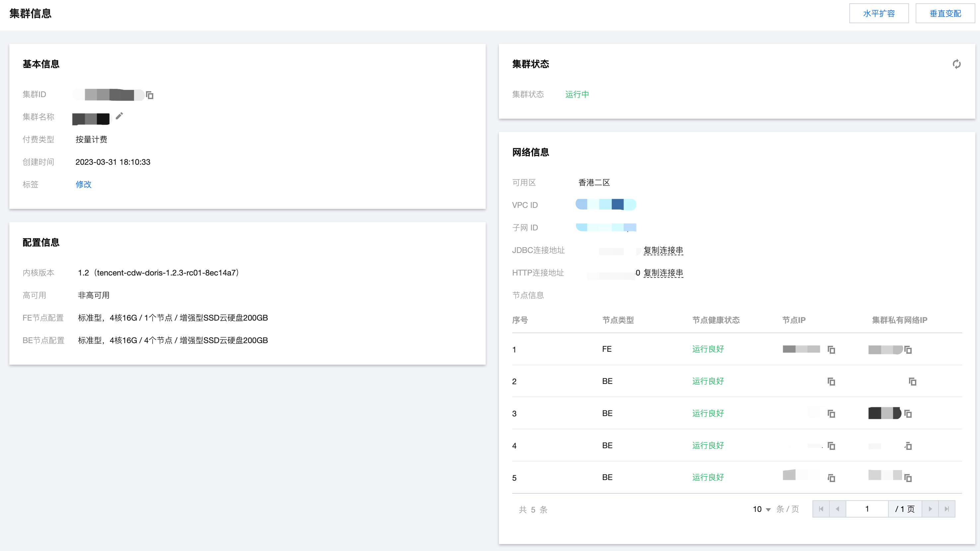Go to the previous page
This screenshot has width=980, height=551.
click(x=837, y=509)
